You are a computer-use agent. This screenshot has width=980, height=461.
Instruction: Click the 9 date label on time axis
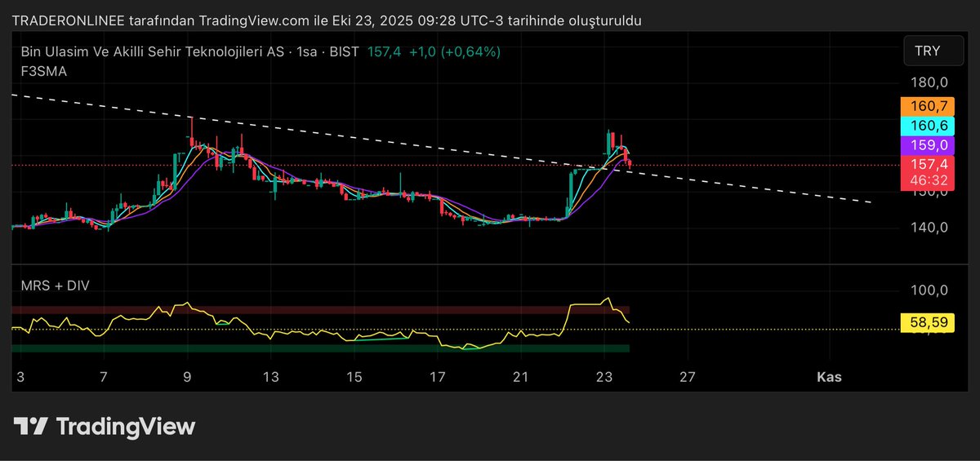click(188, 376)
